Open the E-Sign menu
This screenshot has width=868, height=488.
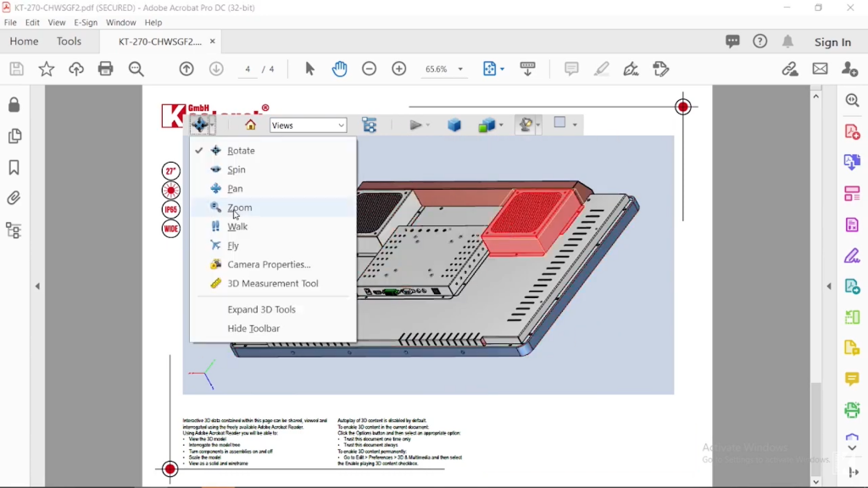(x=86, y=23)
